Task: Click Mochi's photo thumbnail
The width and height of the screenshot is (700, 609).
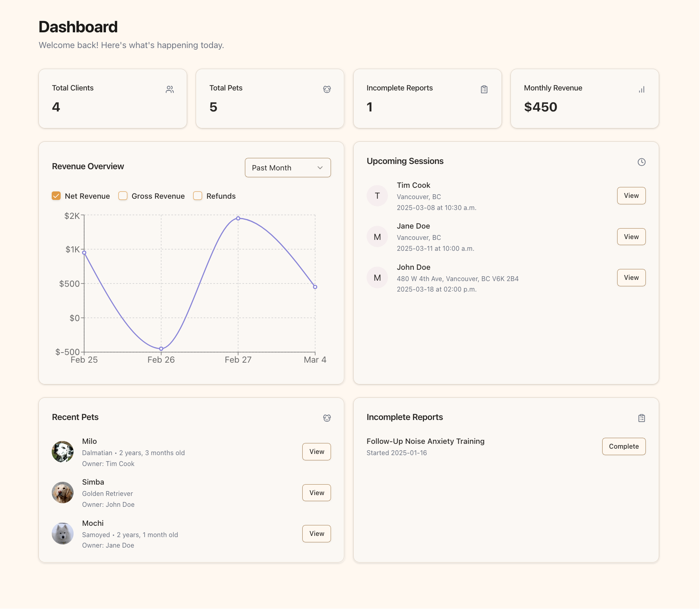Action: [63, 533]
